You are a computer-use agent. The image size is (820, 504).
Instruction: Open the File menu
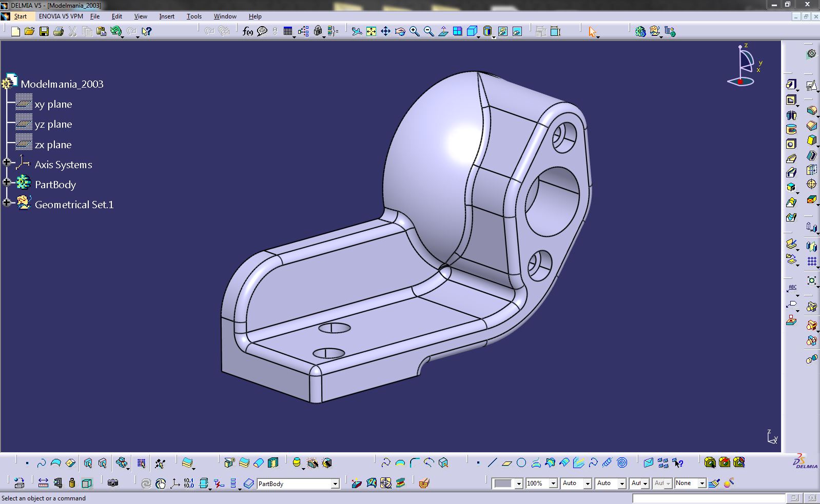pyautogui.click(x=95, y=16)
